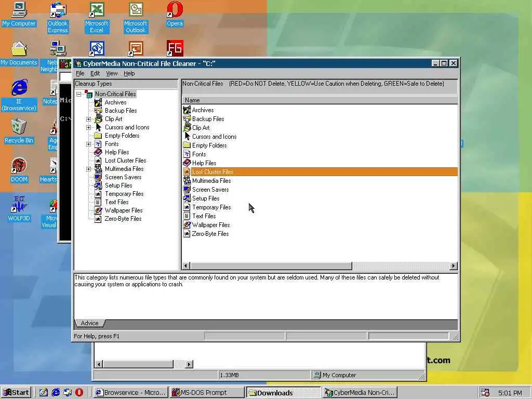Open the File menu
Image resolution: width=532 pixels, height=399 pixels.
pyautogui.click(x=80, y=73)
